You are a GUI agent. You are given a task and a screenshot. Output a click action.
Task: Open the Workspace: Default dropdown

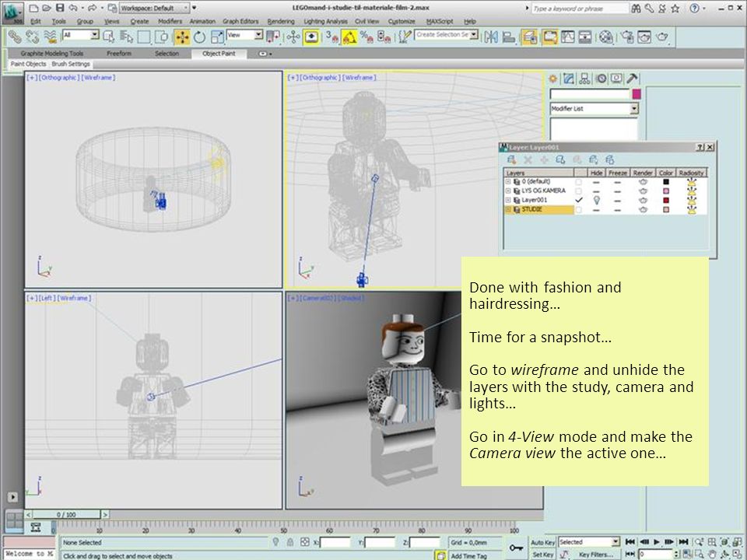click(x=154, y=8)
